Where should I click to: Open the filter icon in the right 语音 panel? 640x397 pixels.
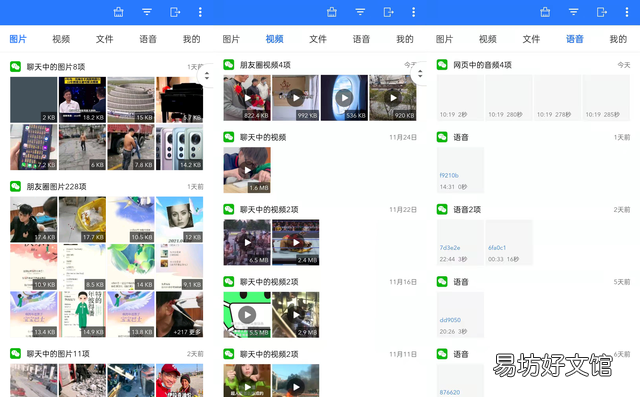[x=573, y=12]
